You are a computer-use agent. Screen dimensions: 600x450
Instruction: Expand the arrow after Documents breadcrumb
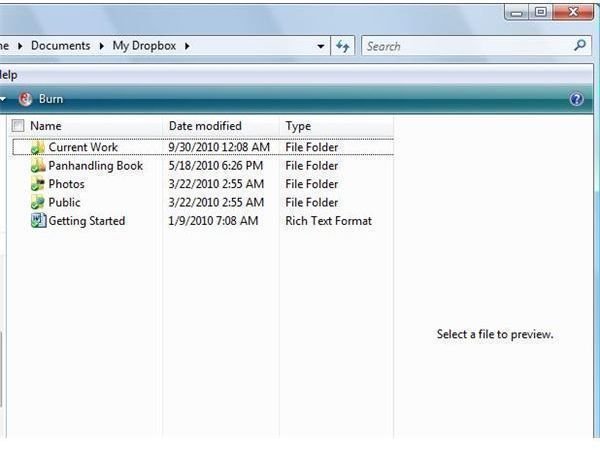[101, 46]
